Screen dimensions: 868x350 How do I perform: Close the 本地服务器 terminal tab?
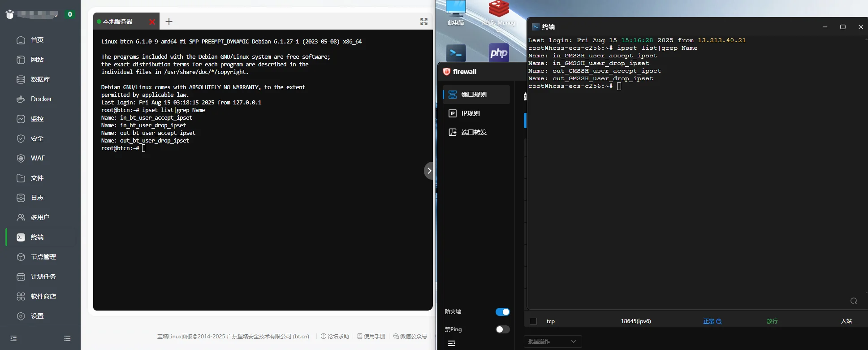coord(152,22)
